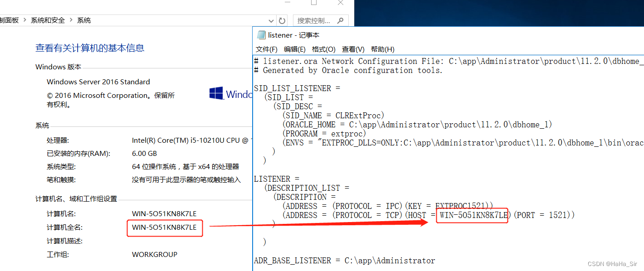Open the 查看(V) menu in Notepad
The width and height of the screenshot is (644, 271).
click(x=353, y=49)
